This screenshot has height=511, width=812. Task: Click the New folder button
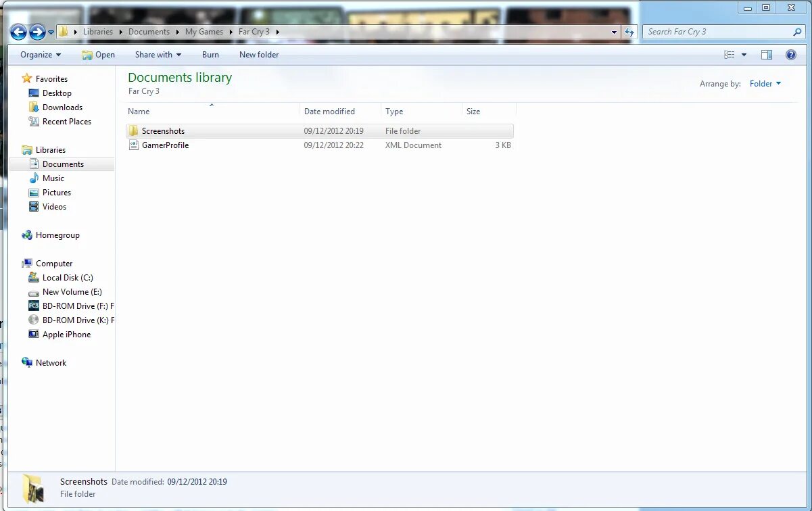(259, 55)
